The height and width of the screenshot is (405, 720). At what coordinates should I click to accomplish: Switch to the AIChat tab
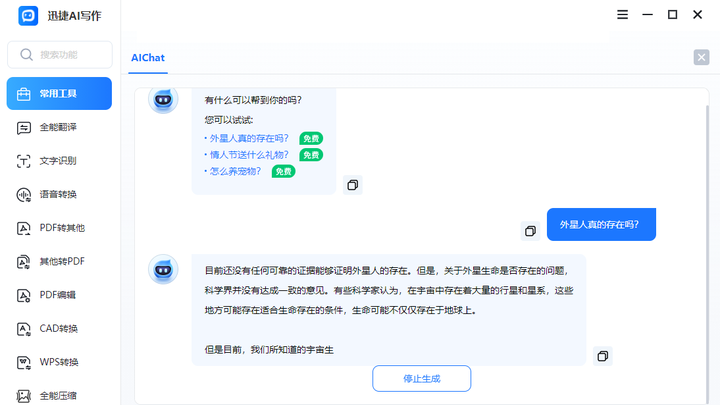pyautogui.click(x=148, y=58)
